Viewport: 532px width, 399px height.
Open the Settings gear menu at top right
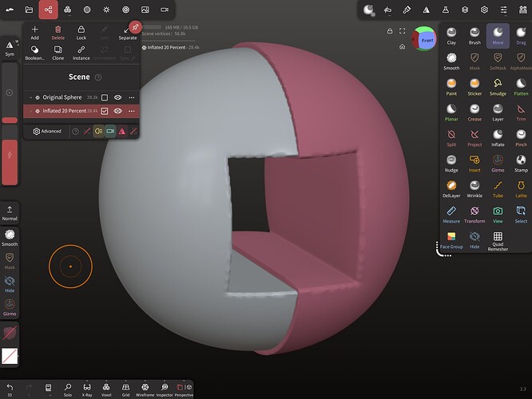(x=484, y=10)
